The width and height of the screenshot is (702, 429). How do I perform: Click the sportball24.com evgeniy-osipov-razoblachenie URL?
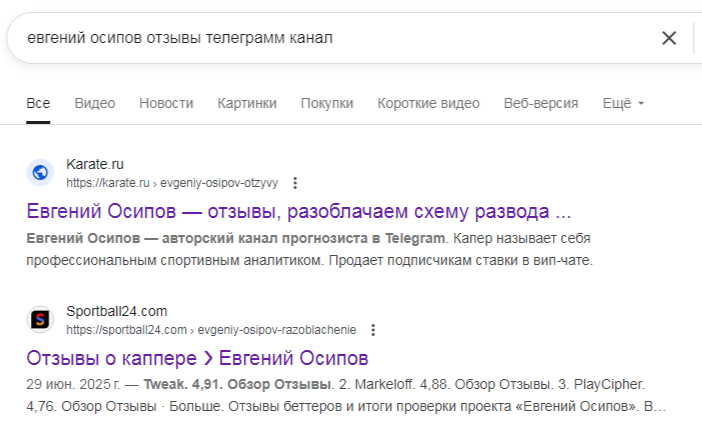(211, 330)
